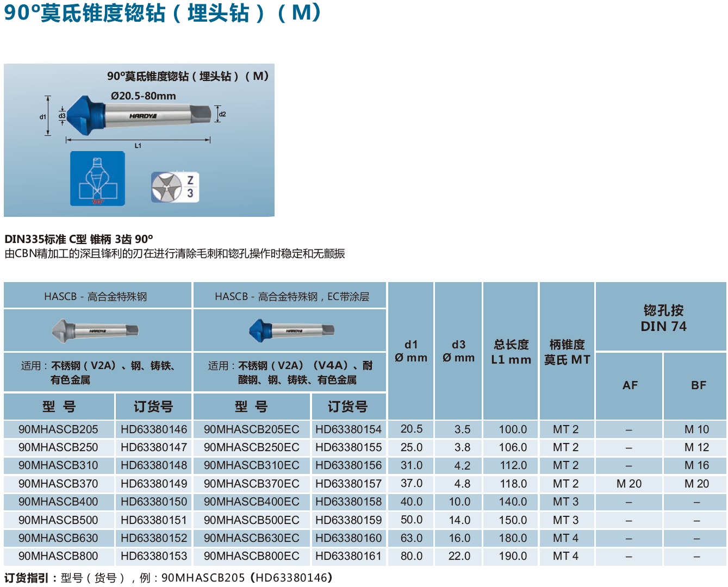Click header HASCB - 高合金特殊钢，EC带涂层
The width and height of the screenshot is (728, 587).
click(x=292, y=297)
